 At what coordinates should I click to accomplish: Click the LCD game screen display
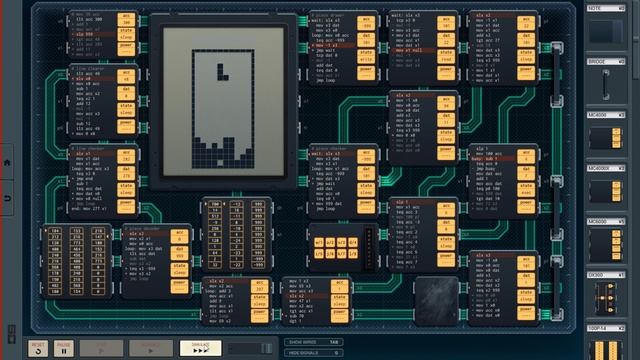[223, 102]
